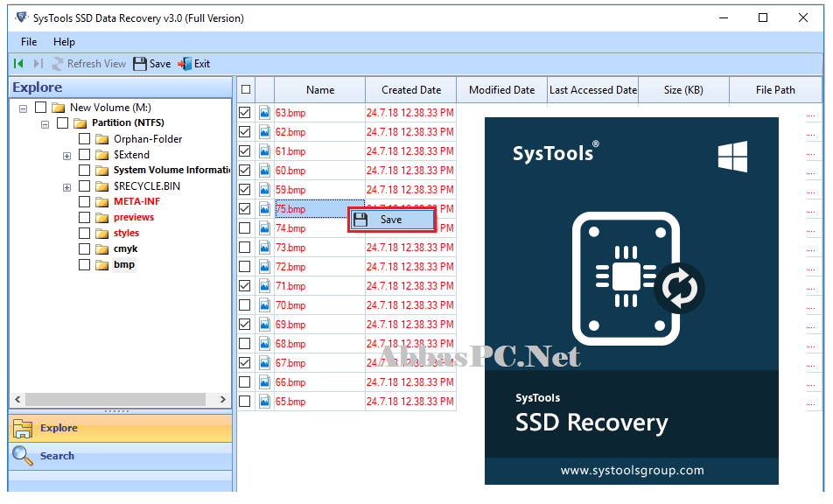Sort by the Name column header

[x=320, y=90]
